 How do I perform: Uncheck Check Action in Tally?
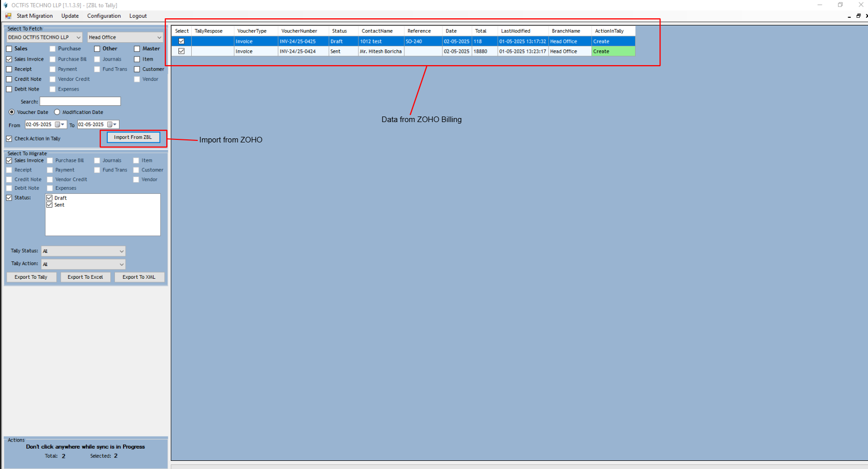coord(9,138)
